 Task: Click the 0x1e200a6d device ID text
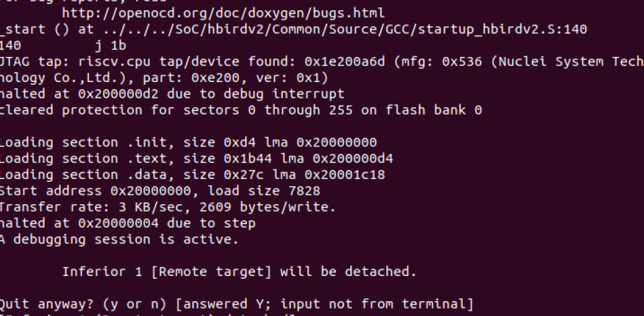[345, 62]
